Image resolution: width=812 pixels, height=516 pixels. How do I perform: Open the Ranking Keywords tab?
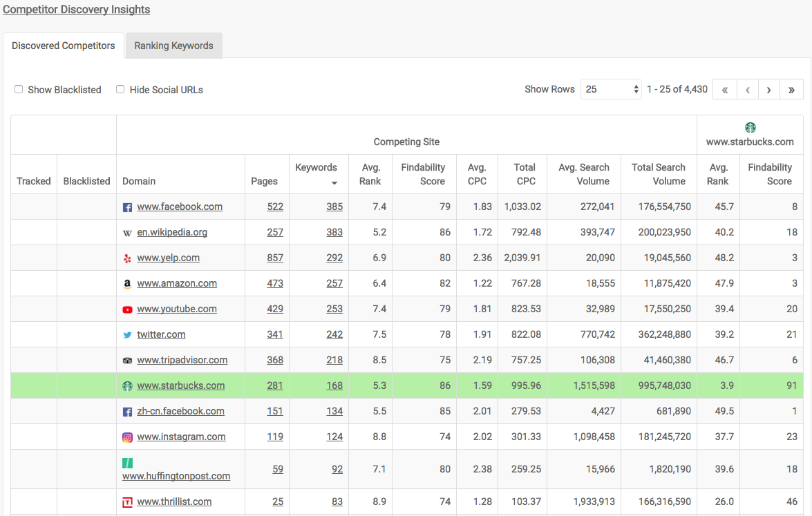(x=173, y=46)
